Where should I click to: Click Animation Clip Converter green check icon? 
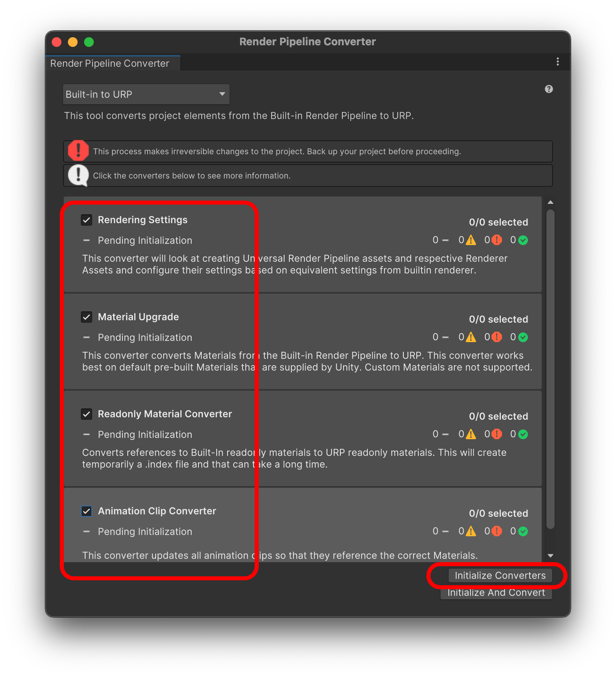523,531
